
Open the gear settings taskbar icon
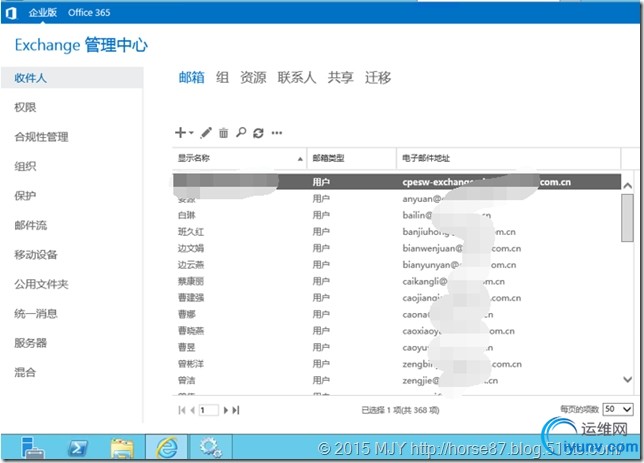coord(210,447)
